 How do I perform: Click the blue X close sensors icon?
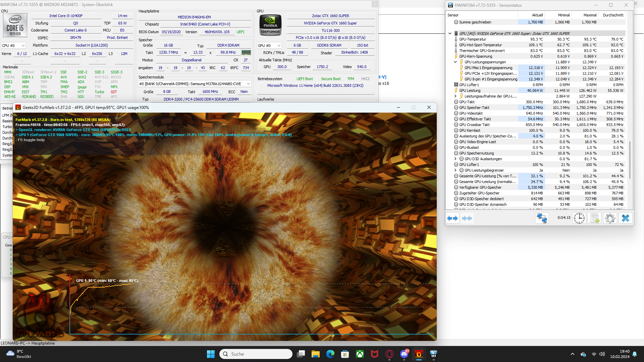pos(625,218)
